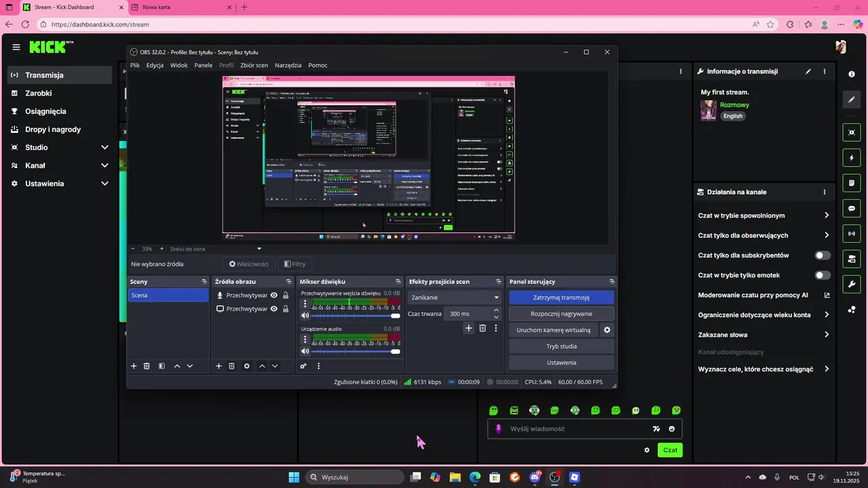868x488 pixels.
Task: Move source down in Źródła obrazu panel
Action: [x=275, y=366]
